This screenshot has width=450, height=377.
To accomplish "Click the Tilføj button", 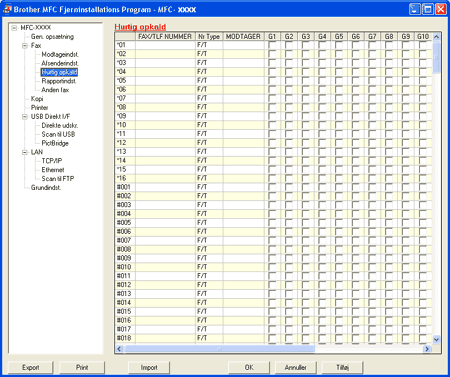I will point(342,367).
